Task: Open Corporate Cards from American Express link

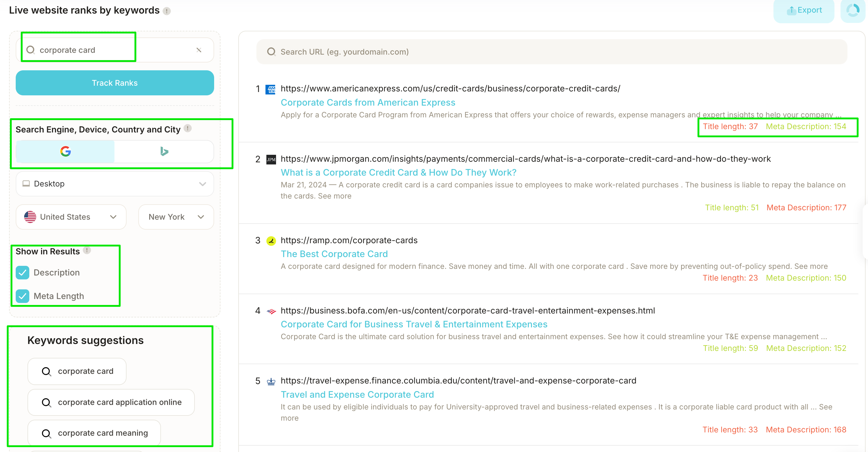Action: tap(368, 102)
